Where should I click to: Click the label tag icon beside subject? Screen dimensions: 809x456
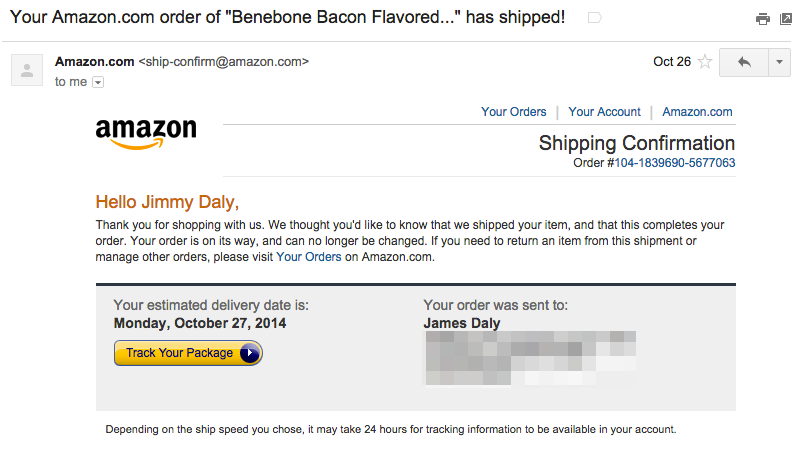595,17
